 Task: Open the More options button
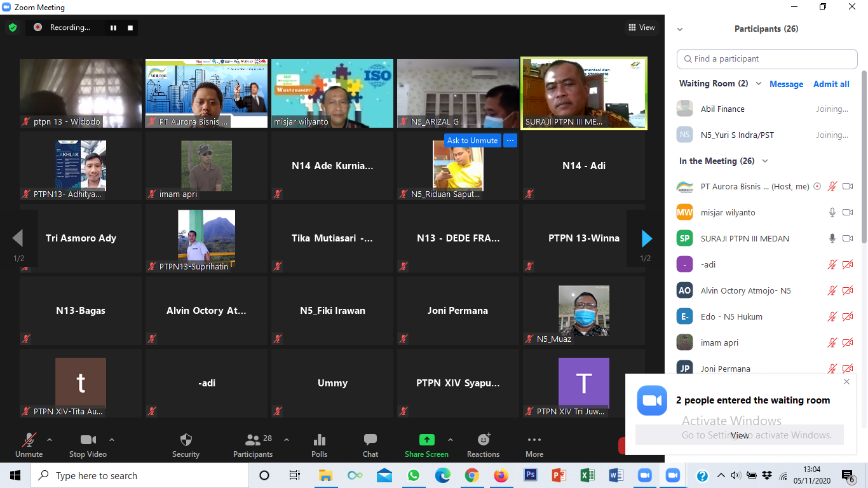point(534,445)
